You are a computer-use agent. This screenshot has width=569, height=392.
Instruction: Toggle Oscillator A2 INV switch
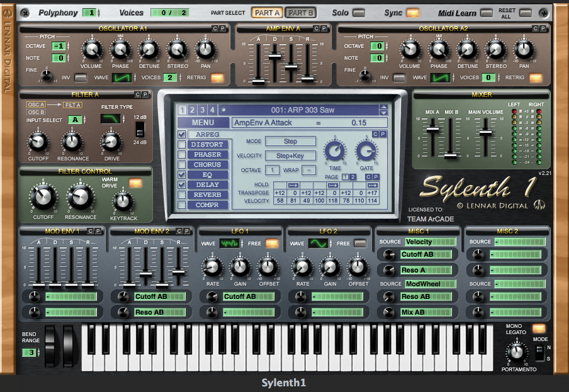click(x=399, y=77)
